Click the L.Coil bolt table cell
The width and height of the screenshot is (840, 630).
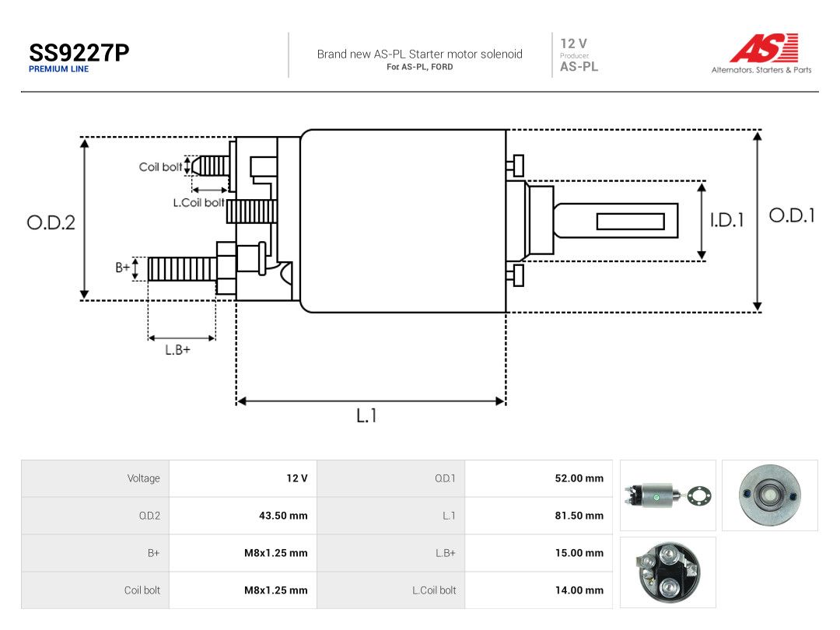391,590
